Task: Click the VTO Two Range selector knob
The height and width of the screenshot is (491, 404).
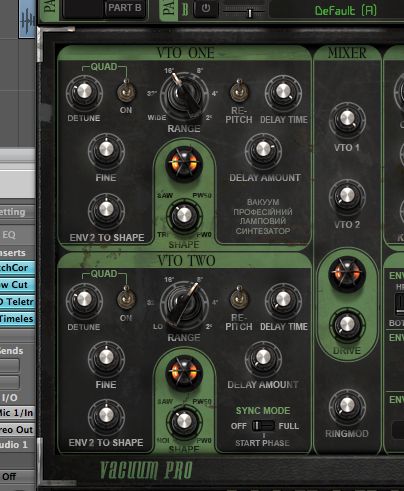Action: click(184, 304)
